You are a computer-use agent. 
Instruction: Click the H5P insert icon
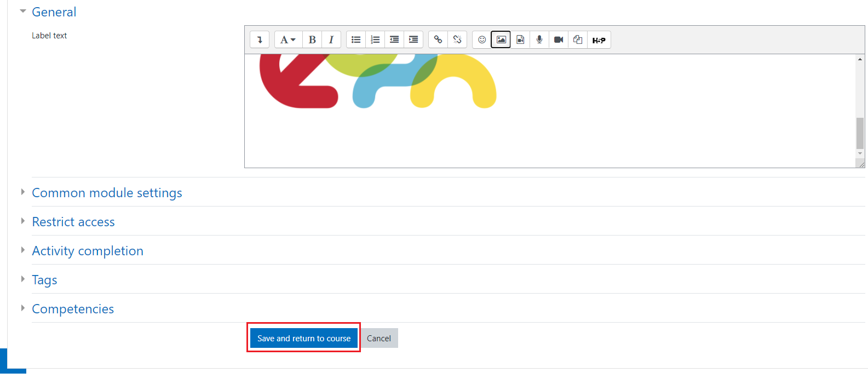coord(599,39)
